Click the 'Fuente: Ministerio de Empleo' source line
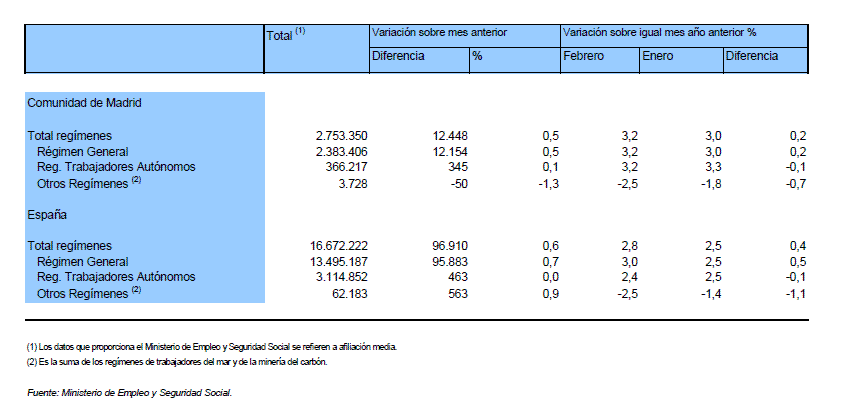 pyautogui.click(x=130, y=393)
